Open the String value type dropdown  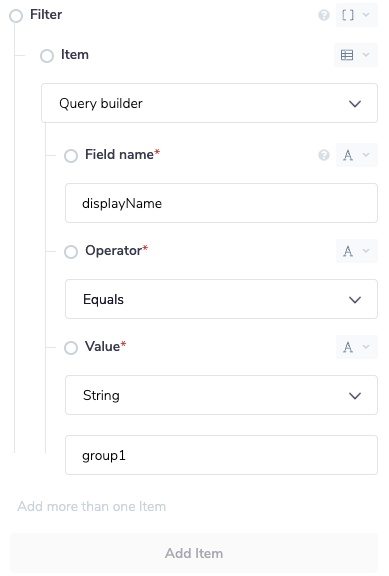click(221, 395)
